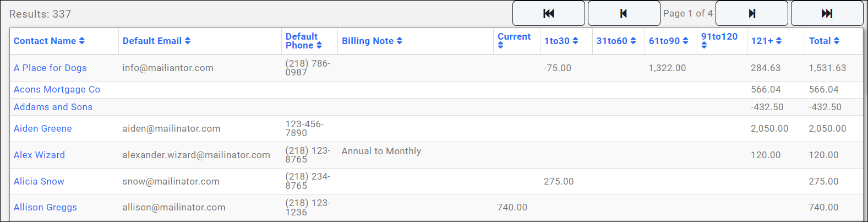Sort by Default Email column arrows

pos(188,41)
